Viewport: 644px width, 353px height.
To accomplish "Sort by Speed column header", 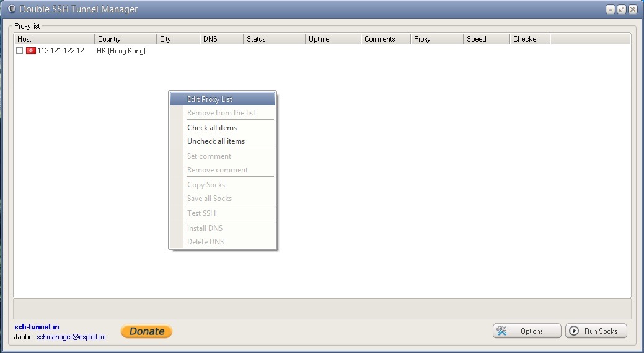I will pyautogui.click(x=487, y=38).
